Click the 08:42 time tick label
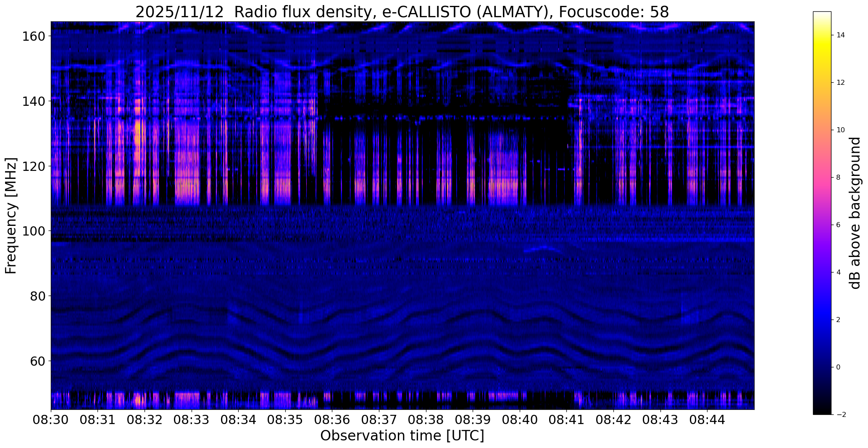The height and width of the screenshot is (448, 868). (613, 420)
